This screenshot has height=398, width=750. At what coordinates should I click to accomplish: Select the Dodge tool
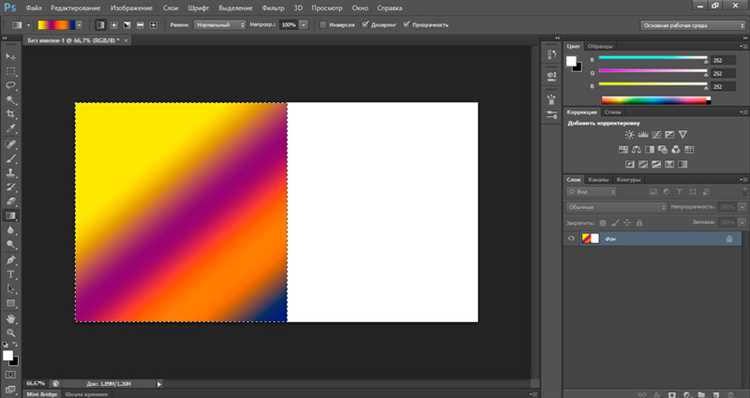[11, 245]
